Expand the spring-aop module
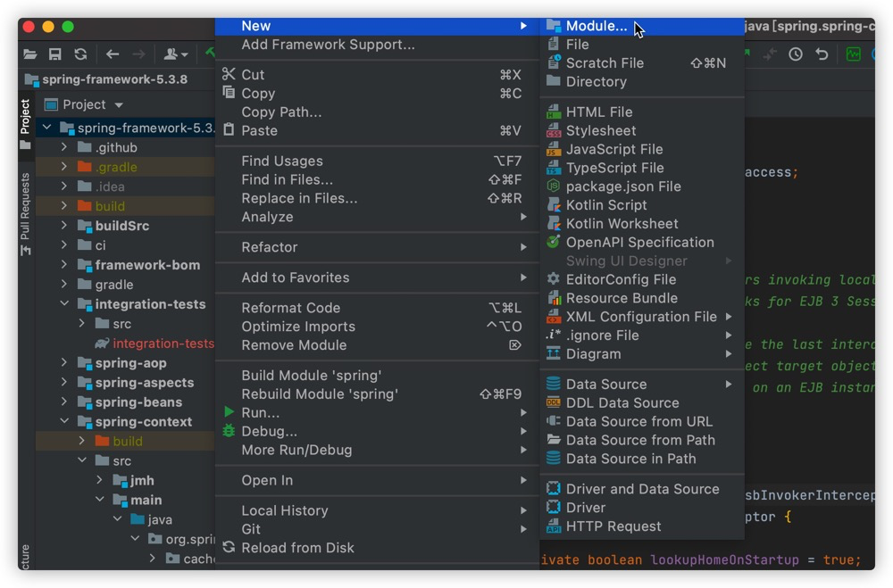 (64, 362)
